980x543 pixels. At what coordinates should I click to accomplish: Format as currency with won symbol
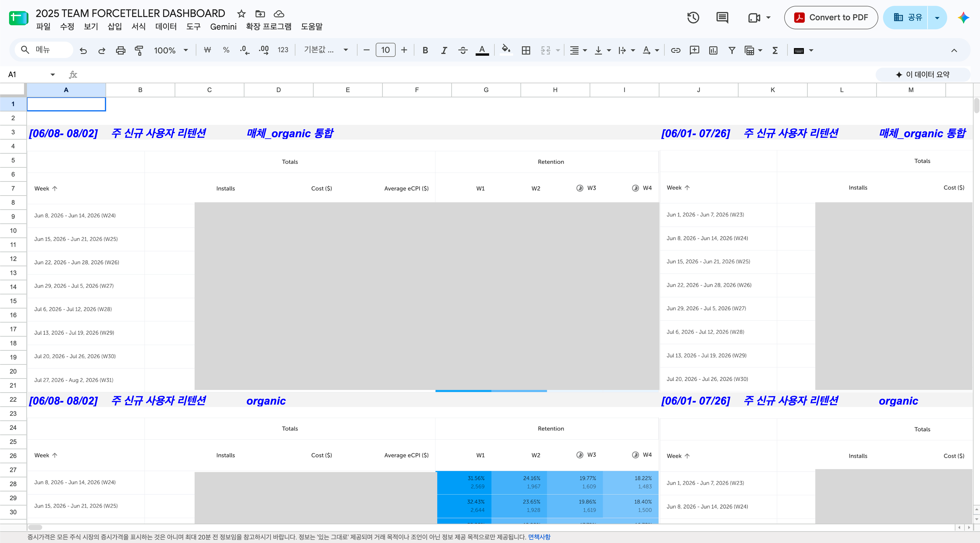click(x=207, y=50)
